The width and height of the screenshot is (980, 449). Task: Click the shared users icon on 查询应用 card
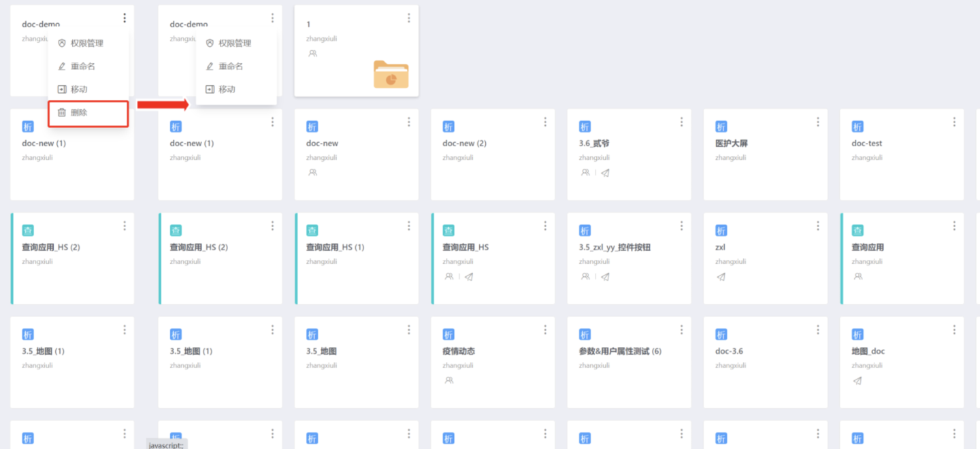pyautogui.click(x=857, y=277)
